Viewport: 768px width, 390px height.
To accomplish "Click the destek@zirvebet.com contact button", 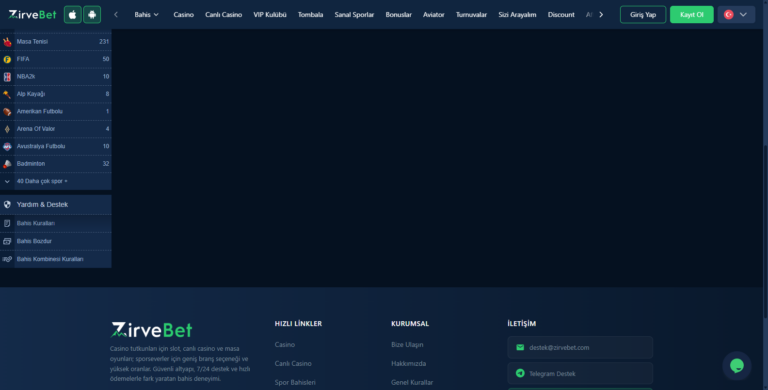I will [x=580, y=347].
